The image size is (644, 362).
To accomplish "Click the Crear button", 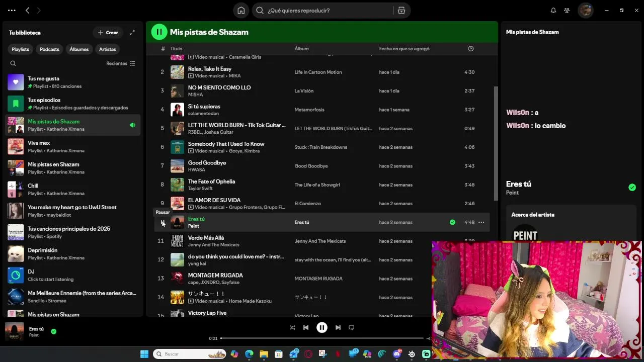I will (x=108, y=33).
